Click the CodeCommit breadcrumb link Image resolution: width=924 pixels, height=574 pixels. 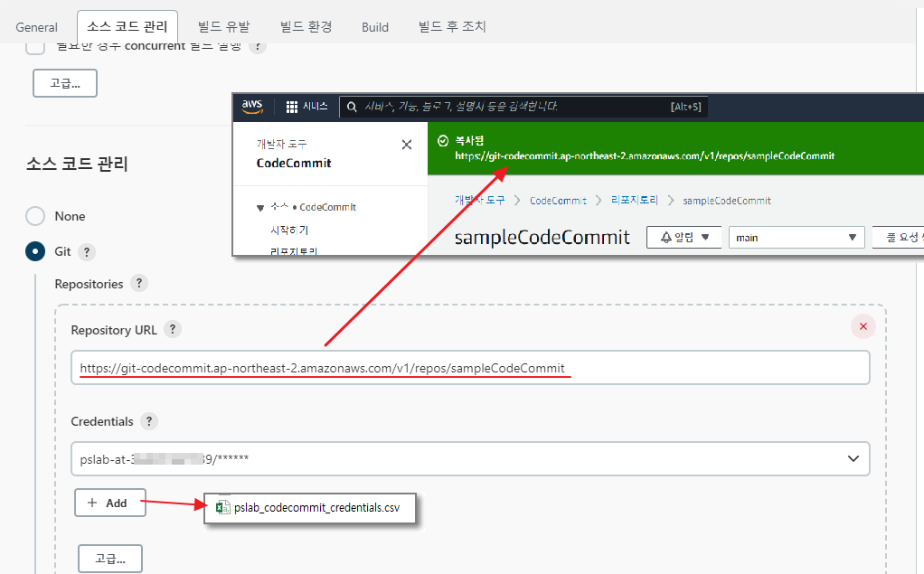(558, 201)
